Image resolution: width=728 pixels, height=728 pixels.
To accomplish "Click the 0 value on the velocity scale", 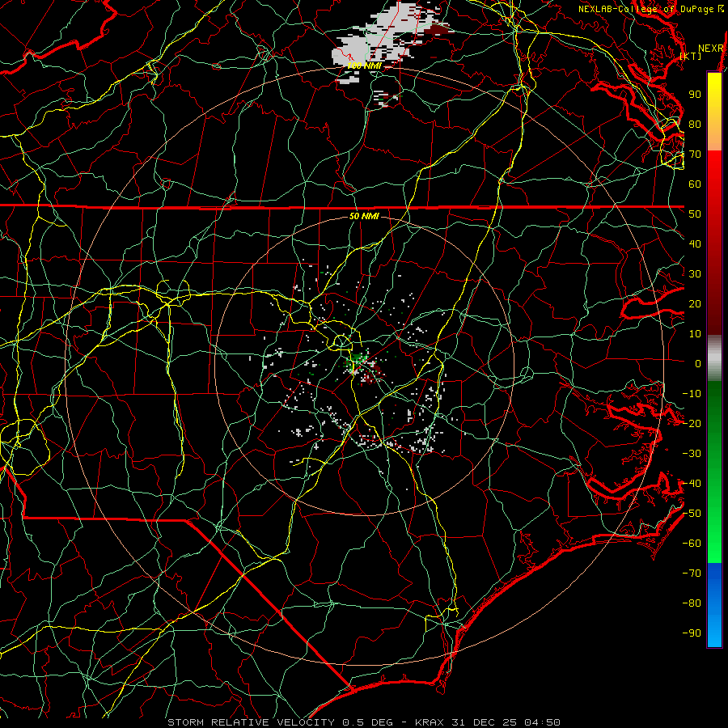I will click(x=698, y=363).
